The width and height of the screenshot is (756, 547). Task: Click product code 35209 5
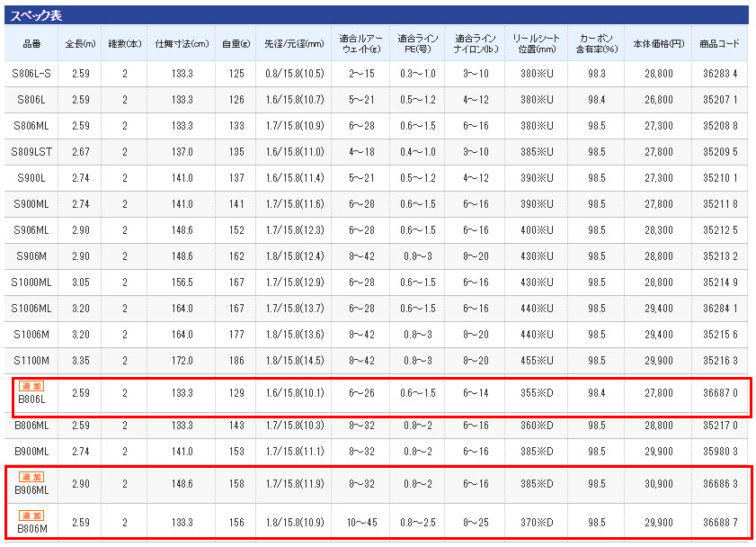tap(720, 152)
